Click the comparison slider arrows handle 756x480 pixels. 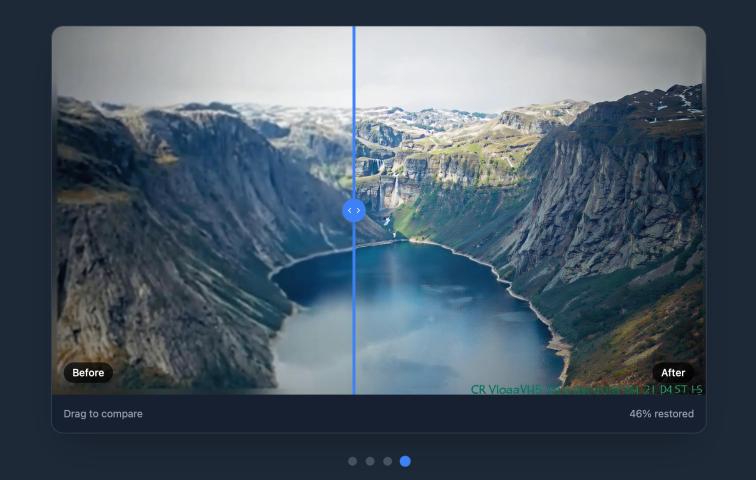354,211
